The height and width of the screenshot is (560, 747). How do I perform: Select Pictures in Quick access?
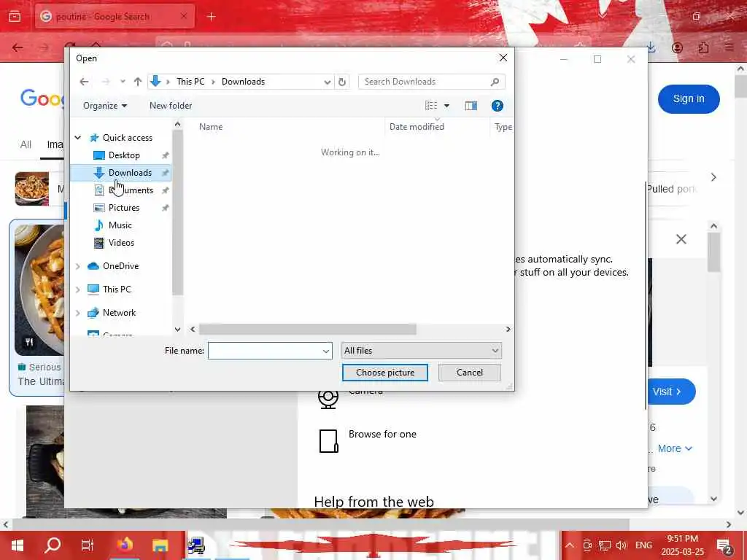coord(124,208)
